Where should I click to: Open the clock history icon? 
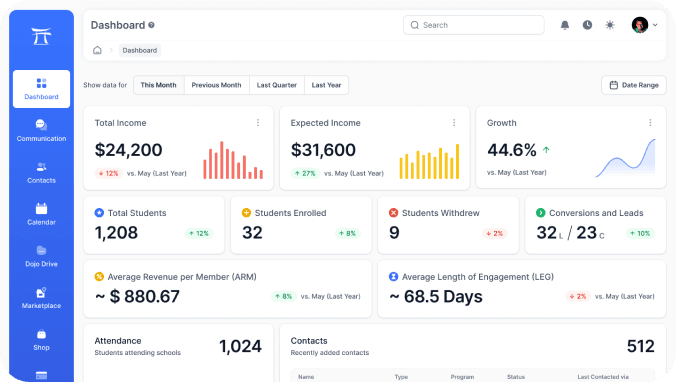pos(587,25)
